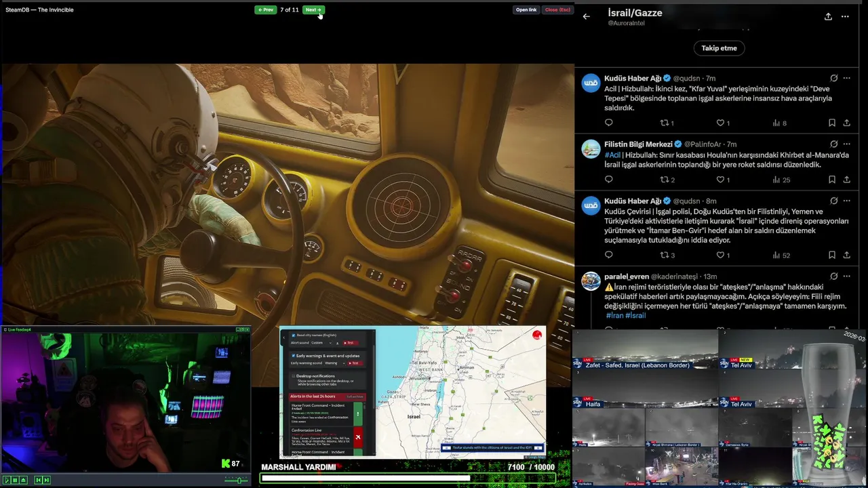This screenshot has width=868, height=488.
Task: Pause the Live Feed video
Action: 15,480
